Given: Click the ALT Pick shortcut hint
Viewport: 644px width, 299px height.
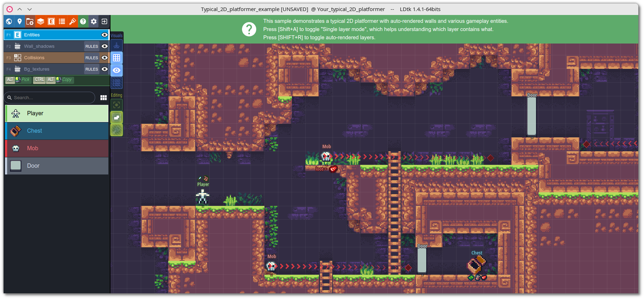Looking at the screenshot, I should click(18, 80).
